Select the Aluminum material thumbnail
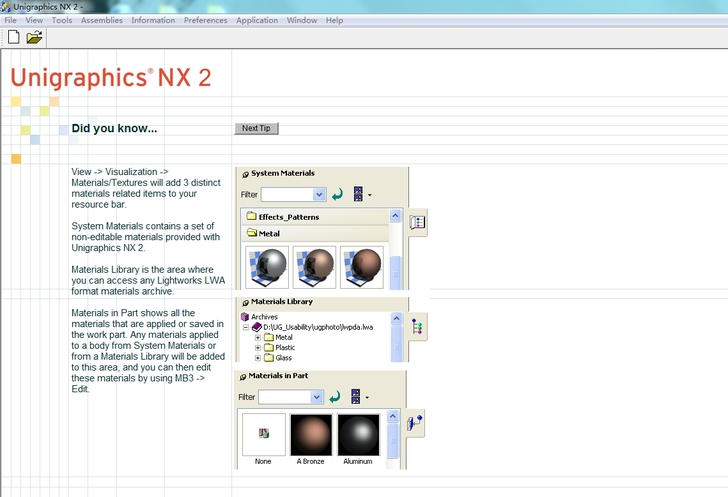This screenshot has width=728, height=497. [x=357, y=435]
